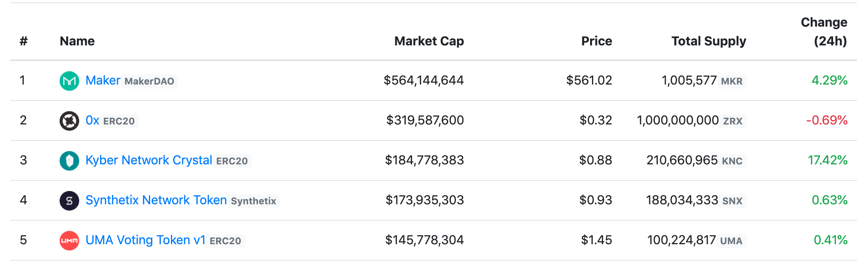Sort by the Total Supply column header
Image resolution: width=868 pixels, height=263 pixels.
click(708, 41)
